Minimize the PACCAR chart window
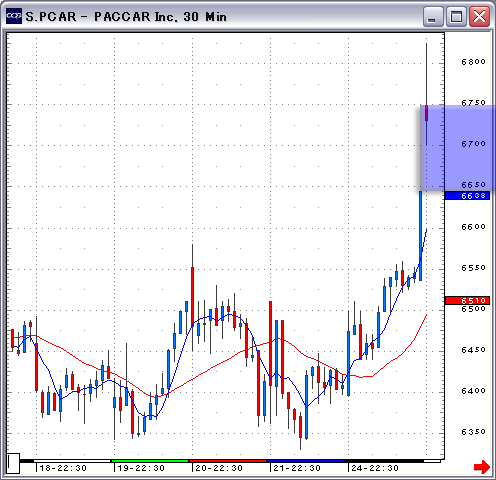The width and height of the screenshot is (496, 480). point(433,16)
